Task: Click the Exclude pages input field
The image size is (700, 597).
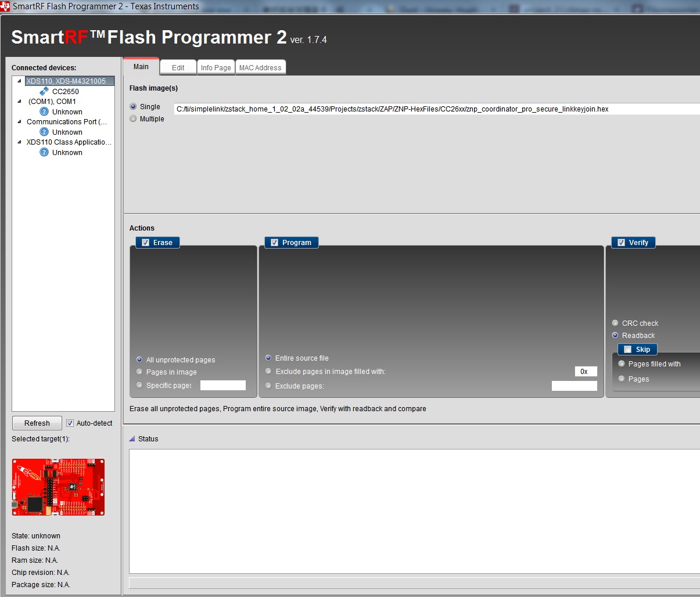Action: (575, 386)
